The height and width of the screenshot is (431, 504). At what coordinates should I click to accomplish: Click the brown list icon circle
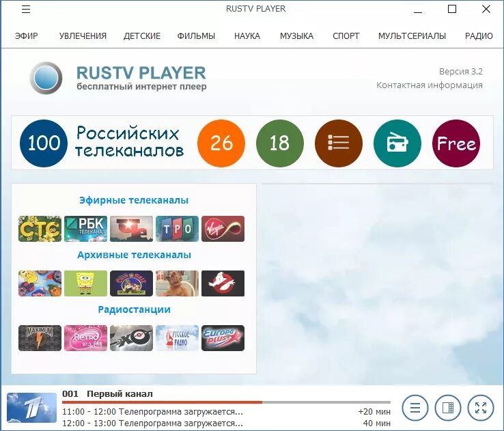click(339, 143)
